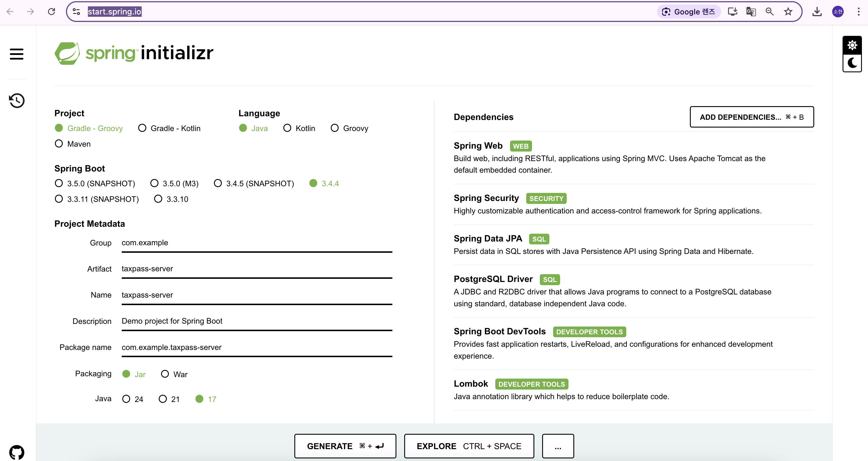Screen dimensions: 868x461
Task: Choose War packaging option
Action: [x=165, y=374]
